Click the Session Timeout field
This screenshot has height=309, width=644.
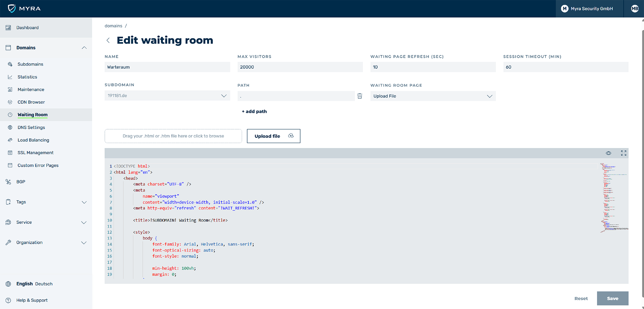(x=566, y=67)
